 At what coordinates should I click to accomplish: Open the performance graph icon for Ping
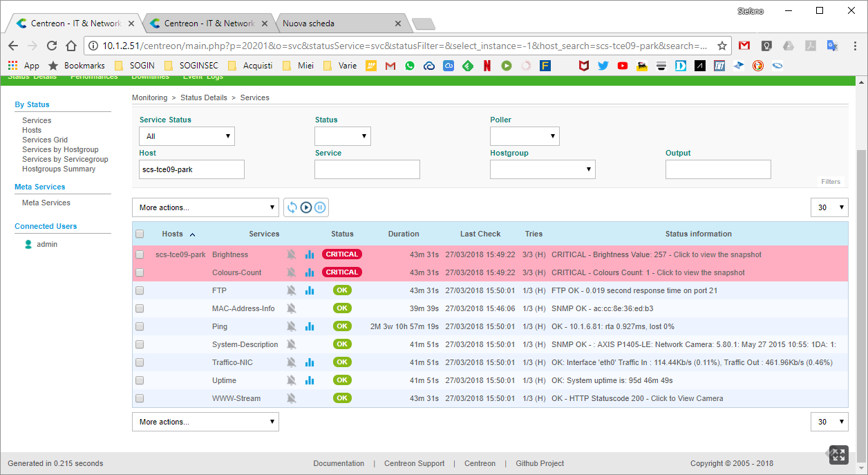pos(310,326)
